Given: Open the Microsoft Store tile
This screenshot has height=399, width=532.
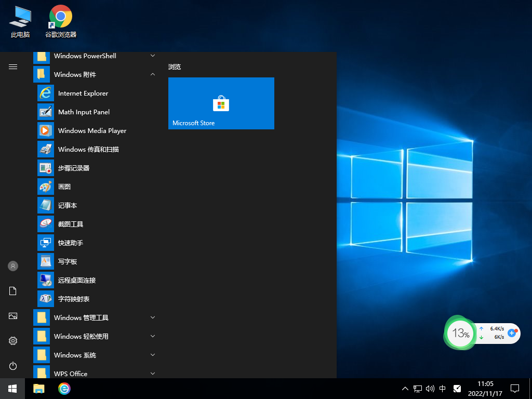Looking at the screenshot, I should click(x=221, y=103).
